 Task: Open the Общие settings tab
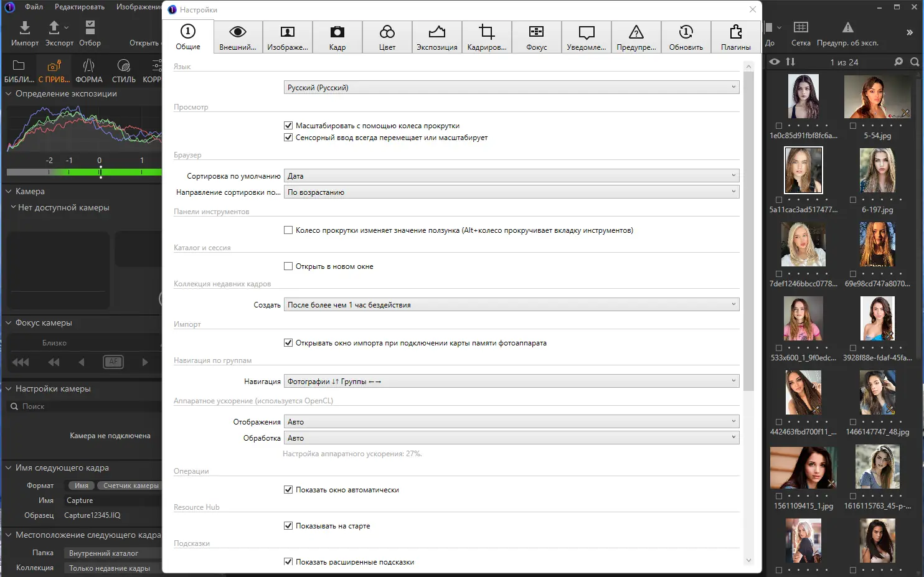188,37
